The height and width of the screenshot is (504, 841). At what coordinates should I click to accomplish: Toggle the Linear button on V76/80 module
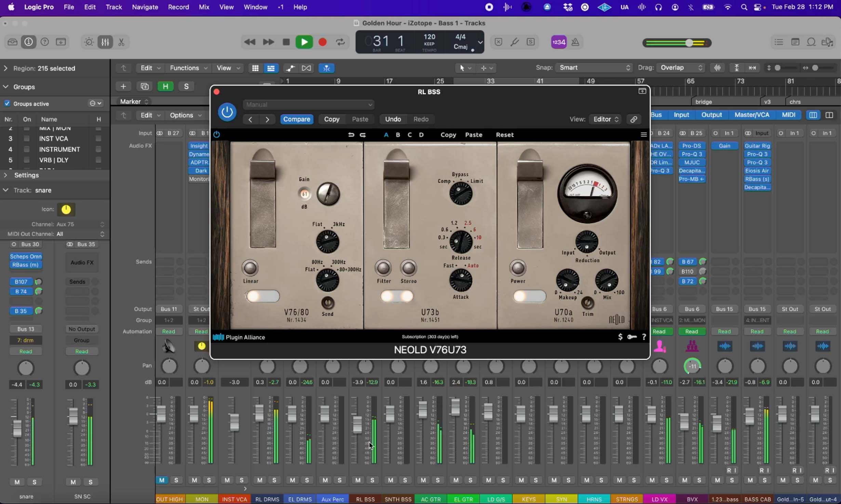pyautogui.click(x=250, y=268)
